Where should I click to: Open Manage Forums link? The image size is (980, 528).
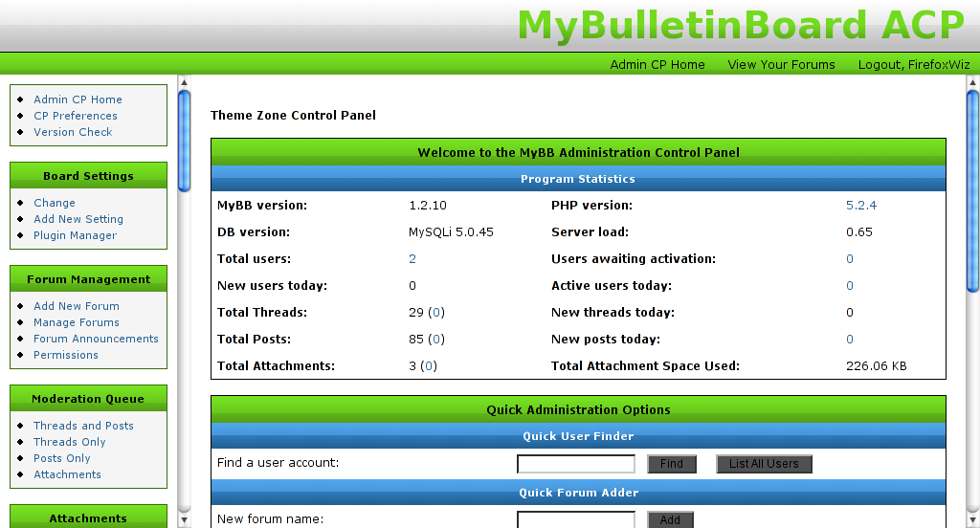pos(77,321)
